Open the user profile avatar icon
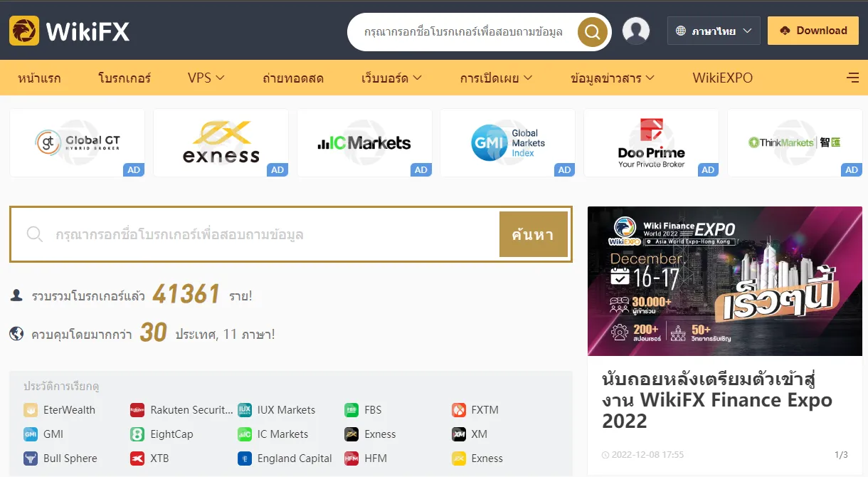Screen dimensions: 868x477 pos(636,31)
